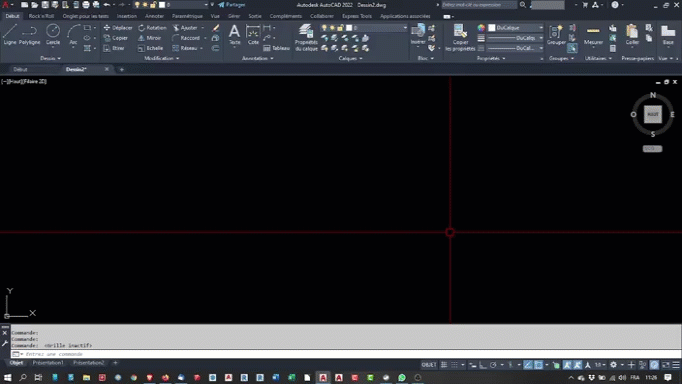
Task: Open Propriétés du calque panel
Action: coord(306,37)
